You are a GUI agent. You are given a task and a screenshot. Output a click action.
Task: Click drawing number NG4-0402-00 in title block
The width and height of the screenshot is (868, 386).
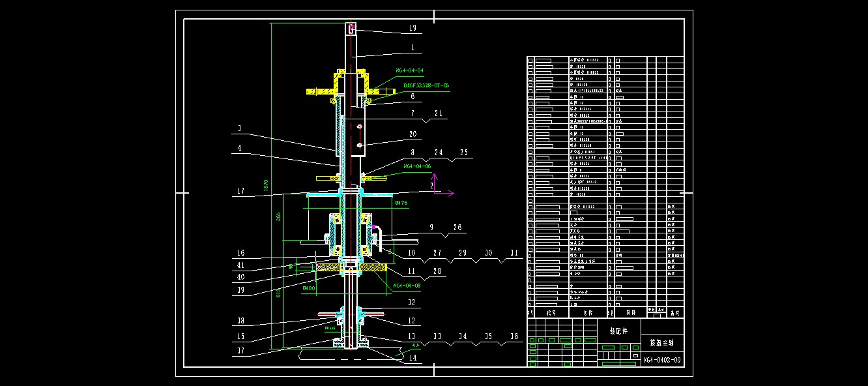point(662,360)
